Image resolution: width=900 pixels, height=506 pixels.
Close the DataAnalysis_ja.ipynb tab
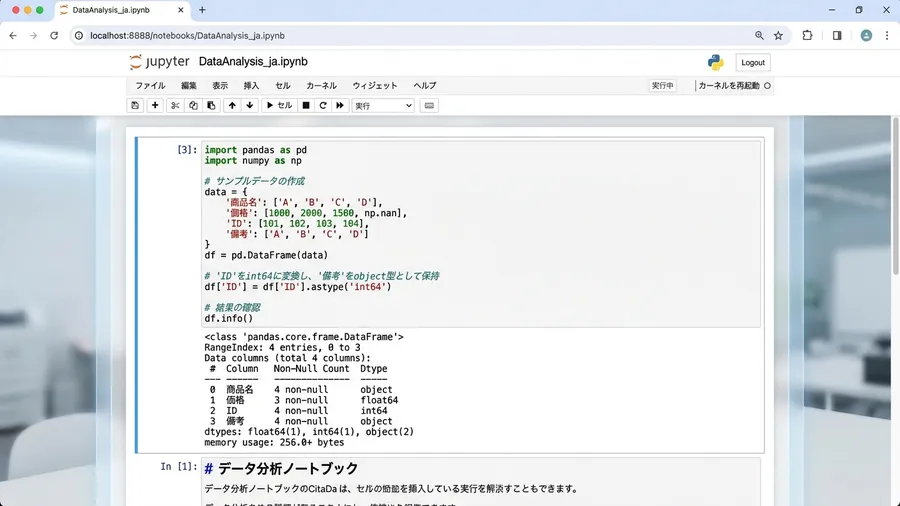point(181,10)
